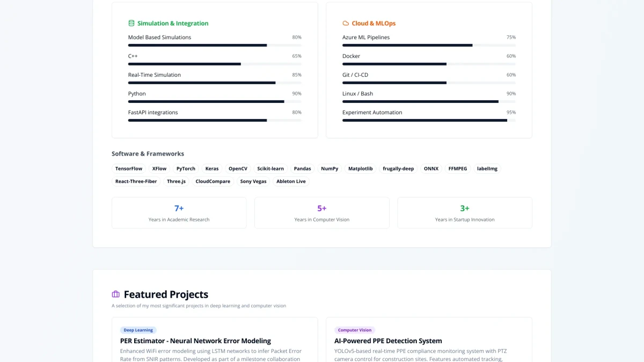Click the Python skill progress bar
The image size is (644, 362).
215,101
